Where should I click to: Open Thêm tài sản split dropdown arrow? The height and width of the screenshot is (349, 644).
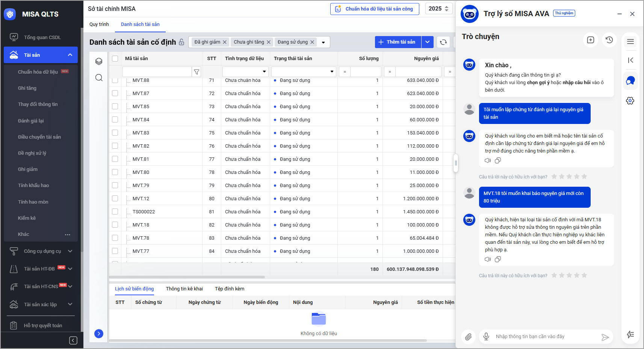coord(428,42)
